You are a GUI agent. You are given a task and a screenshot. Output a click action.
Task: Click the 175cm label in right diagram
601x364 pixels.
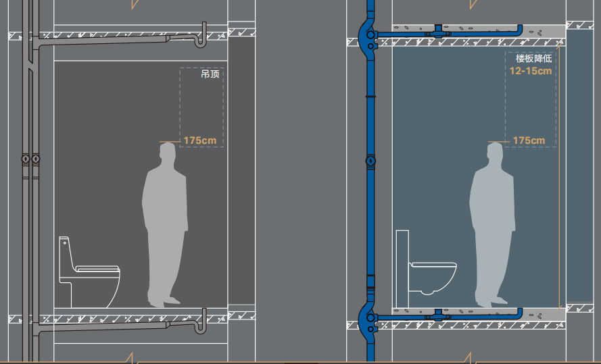(529, 141)
